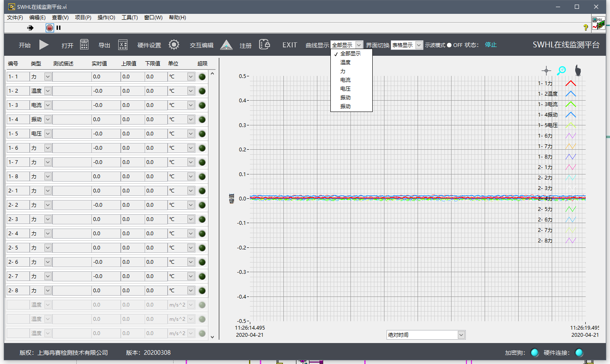Screen dimensions: 610x364
Task: Click the over-limit LED for row 2-8
Action: tap(202, 291)
